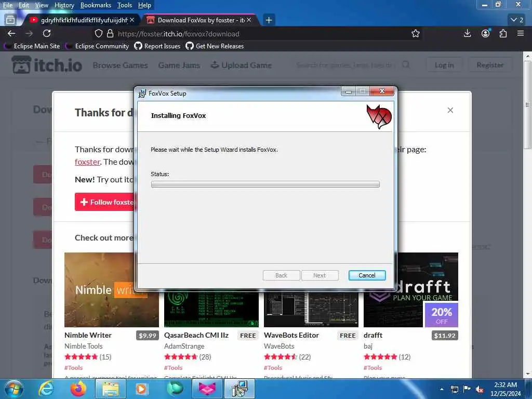Image resolution: width=532 pixels, height=399 pixels.
Task: Open QasarBeach CMI IIz title link
Action: [196, 335]
